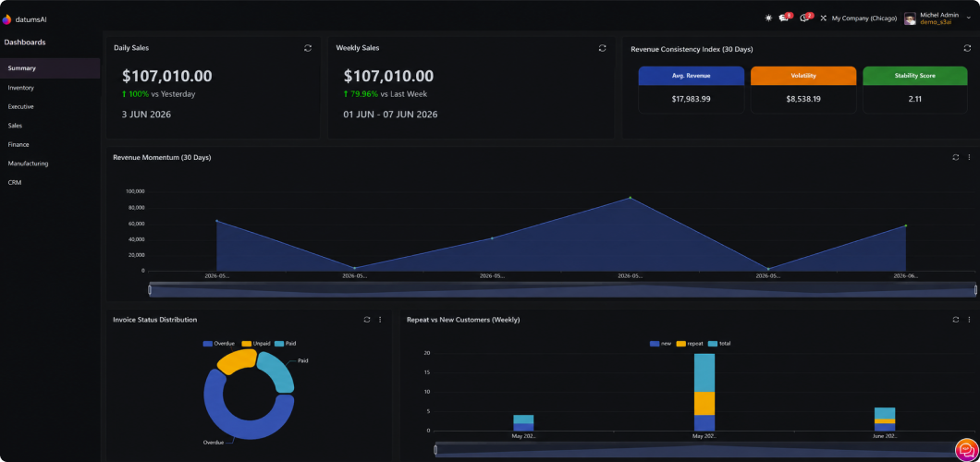Click the Avg. Revenue blue tile
The image size is (980, 462).
[x=691, y=76]
